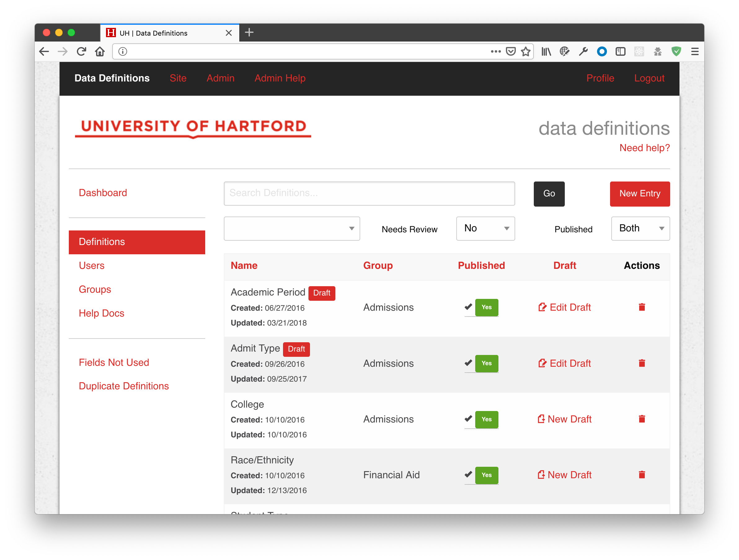Click the browser forward arrow
Viewport: 739px width, 560px height.
coord(63,51)
